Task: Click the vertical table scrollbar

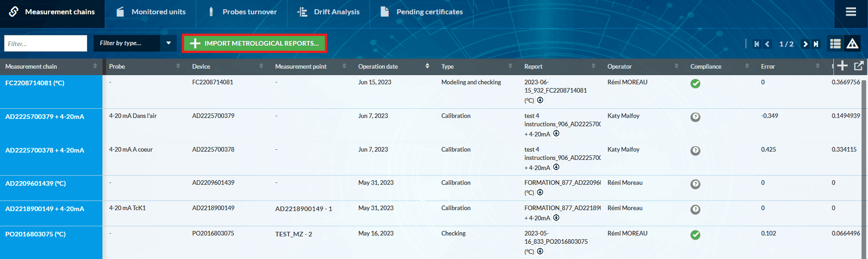Action: coord(864,169)
